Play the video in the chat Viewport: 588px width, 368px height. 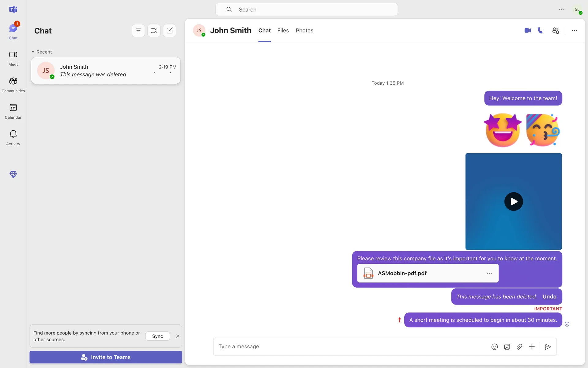coord(514,201)
